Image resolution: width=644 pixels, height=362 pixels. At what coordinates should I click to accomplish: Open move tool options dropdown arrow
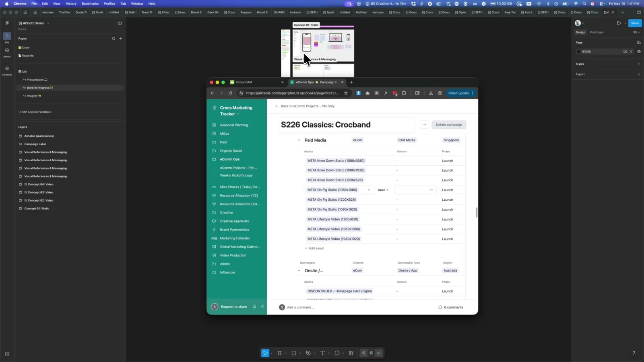[272, 353]
